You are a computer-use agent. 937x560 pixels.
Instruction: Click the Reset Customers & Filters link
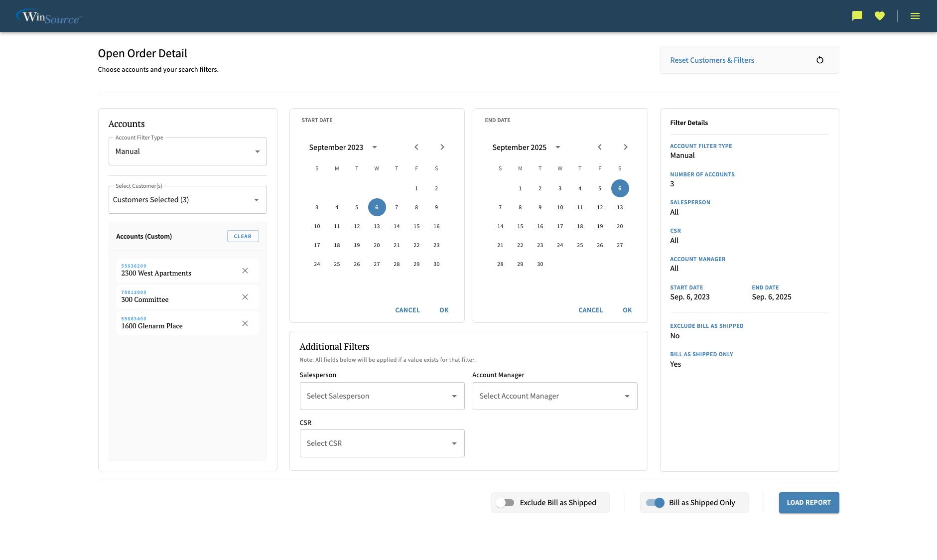(x=712, y=60)
